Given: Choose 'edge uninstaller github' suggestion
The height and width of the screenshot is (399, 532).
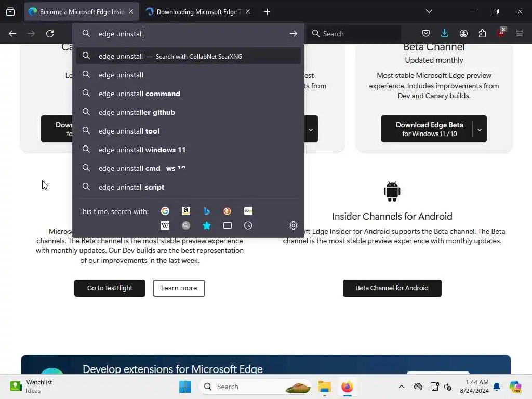Looking at the screenshot, I should coord(188,112).
